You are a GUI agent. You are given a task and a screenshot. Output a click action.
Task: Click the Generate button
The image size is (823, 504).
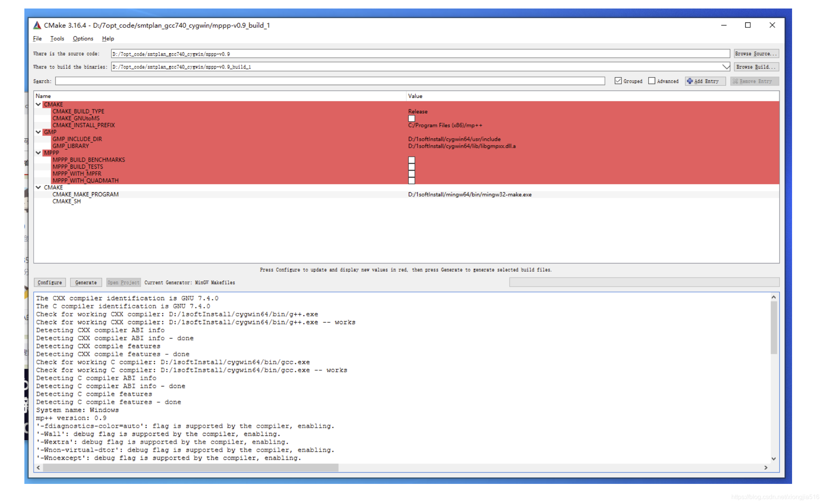[x=86, y=283]
